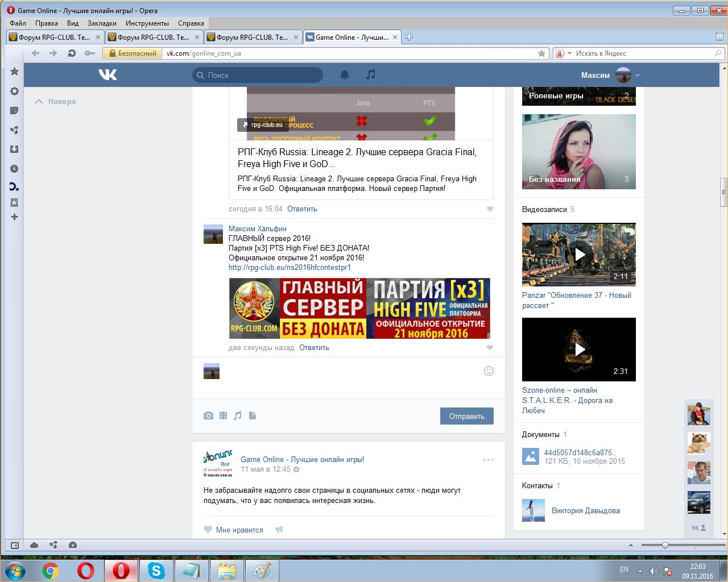
Task: Open the Документы section header
Action: (x=541, y=434)
